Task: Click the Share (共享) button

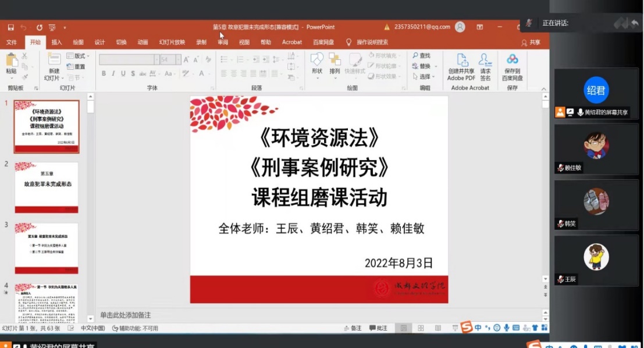Action: point(531,42)
